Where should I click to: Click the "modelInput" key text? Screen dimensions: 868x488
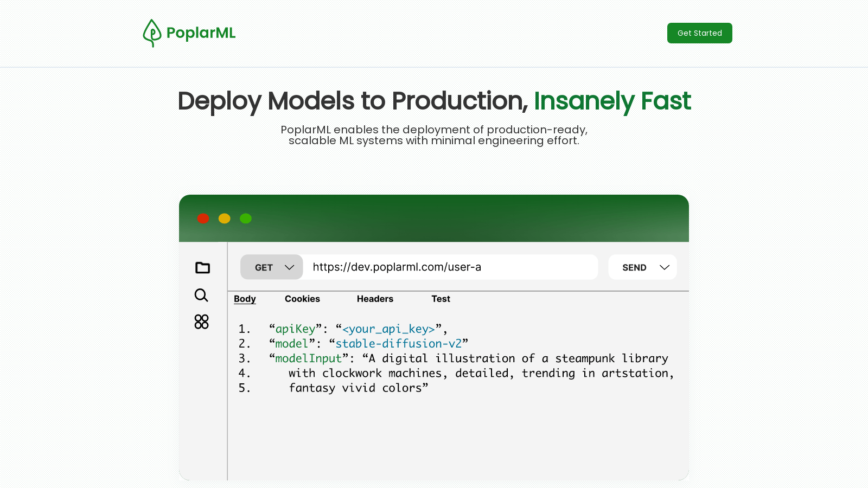309,358
